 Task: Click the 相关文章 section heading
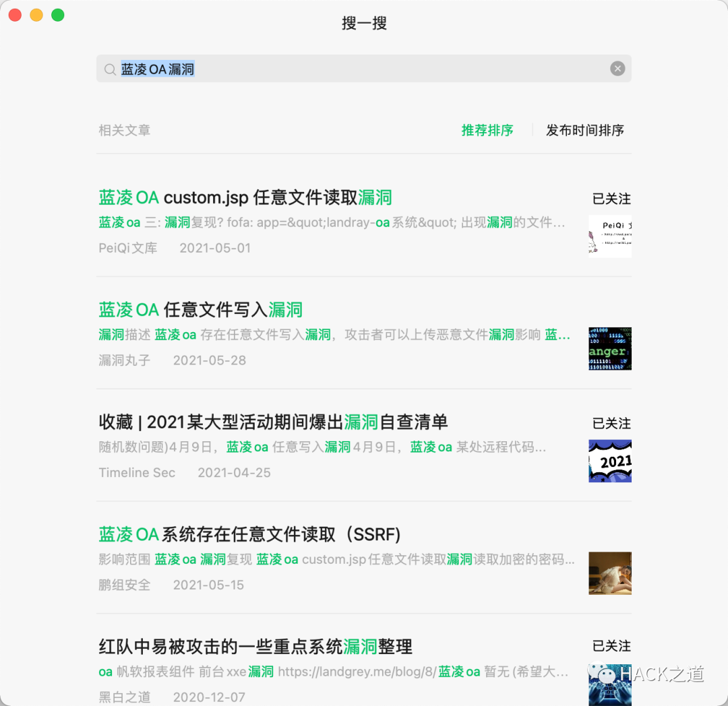click(x=125, y=130)
